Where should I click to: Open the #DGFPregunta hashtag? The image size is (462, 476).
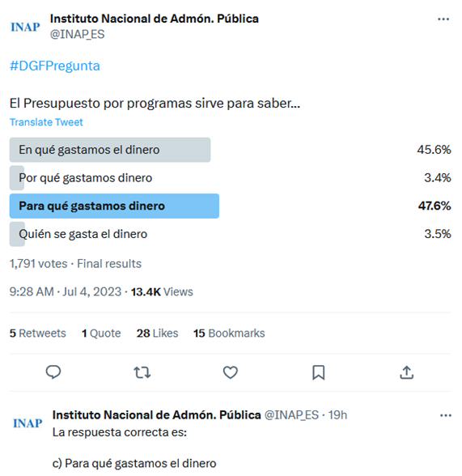tap(55, 66)
